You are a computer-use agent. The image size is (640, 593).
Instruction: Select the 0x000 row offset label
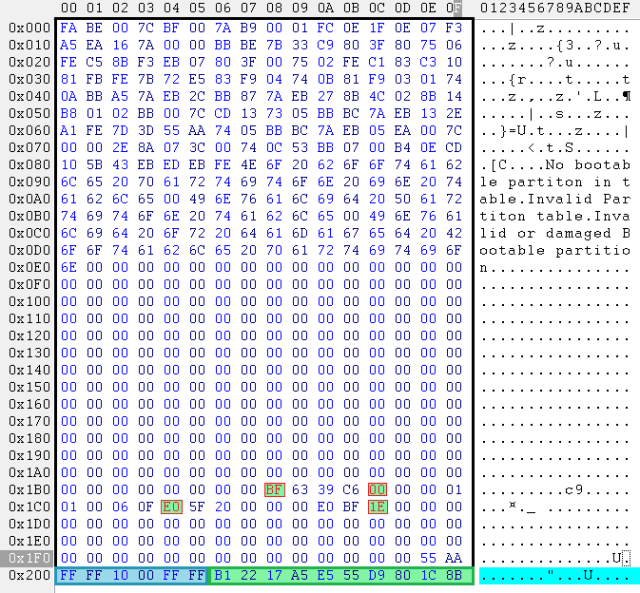pos(29,28)
